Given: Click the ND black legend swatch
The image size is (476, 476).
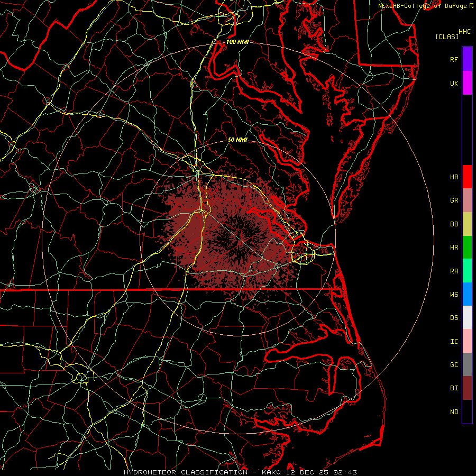Looking at the screenshot, I should pyautogui.click(x=467, y=411).
